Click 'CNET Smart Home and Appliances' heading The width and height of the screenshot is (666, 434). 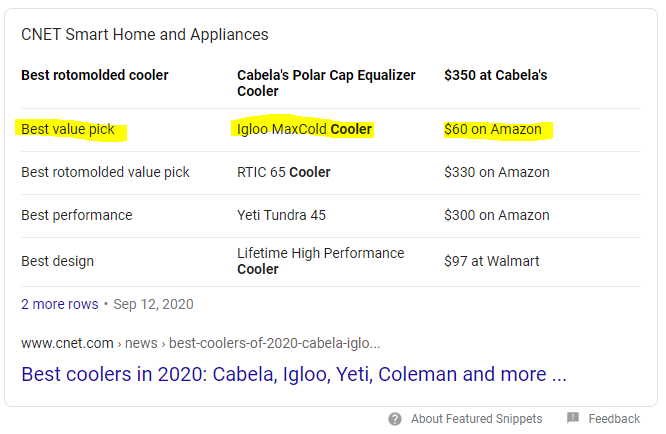click(x=145, y=34)
